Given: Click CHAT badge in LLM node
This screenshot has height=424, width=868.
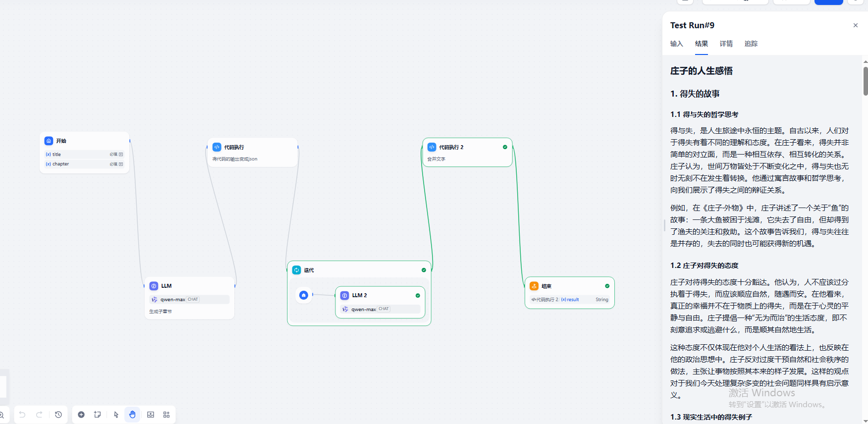Looking at the screenshot, I should click(x=193, y=300).
